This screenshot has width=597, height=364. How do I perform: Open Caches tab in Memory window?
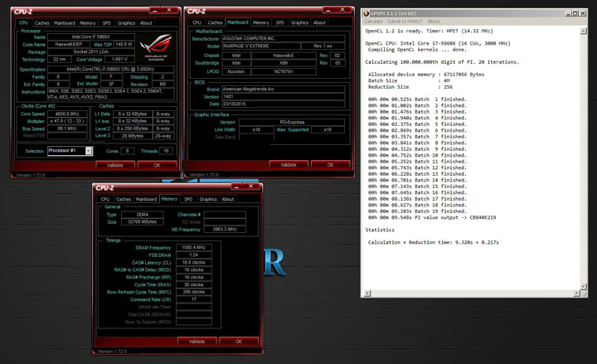124,199
